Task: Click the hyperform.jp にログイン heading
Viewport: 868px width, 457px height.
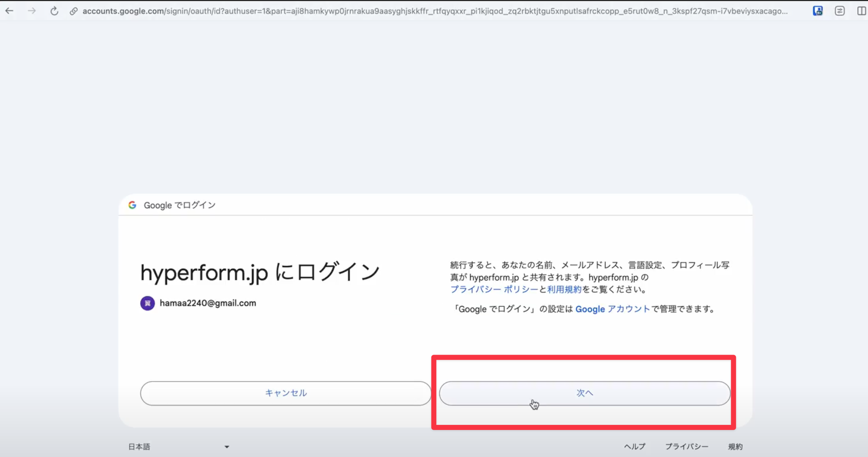Action: click(x=260, y=273)
